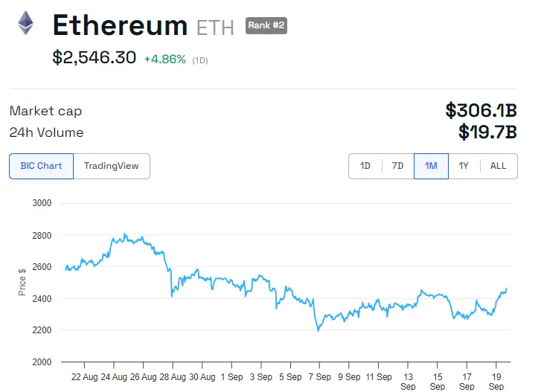Click the $19.7B volume value
This screenshot has height=392, width=541.
pos(487,132)
